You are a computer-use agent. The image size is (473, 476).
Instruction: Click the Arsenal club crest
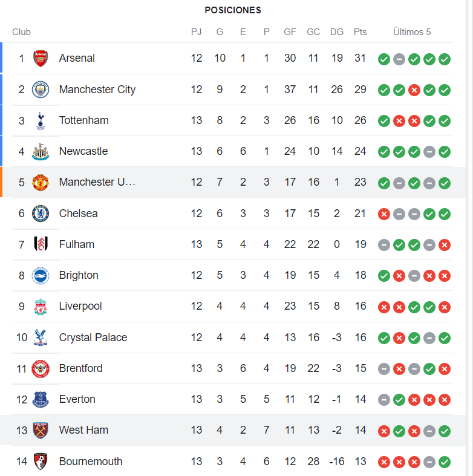tap(41, 58)
